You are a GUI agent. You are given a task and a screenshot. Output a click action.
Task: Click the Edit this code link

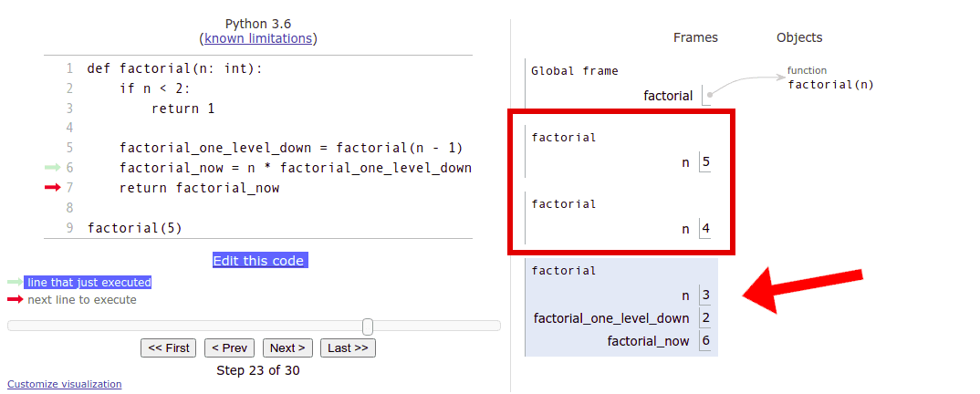click(x=258, y=261)
